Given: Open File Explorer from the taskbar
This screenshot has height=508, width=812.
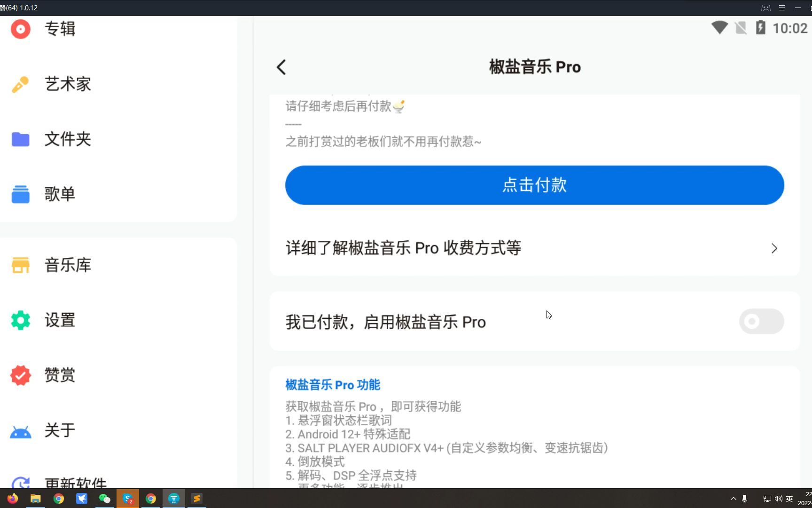Looking at the screenshot, I should coord(36,499).
